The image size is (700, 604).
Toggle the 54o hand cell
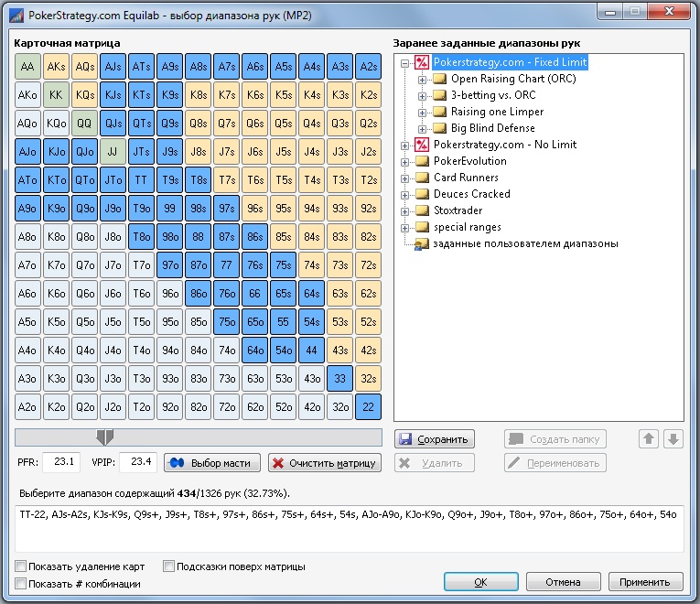pos(283,350)
